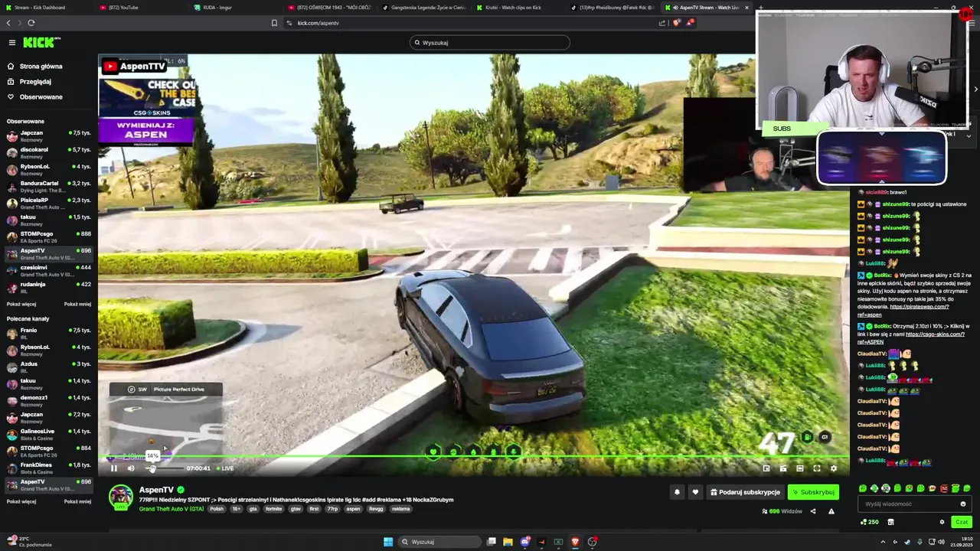Screen dimensions: 980x551
Task: Open Brave browser taskbar icon
Action: [575, 542]
